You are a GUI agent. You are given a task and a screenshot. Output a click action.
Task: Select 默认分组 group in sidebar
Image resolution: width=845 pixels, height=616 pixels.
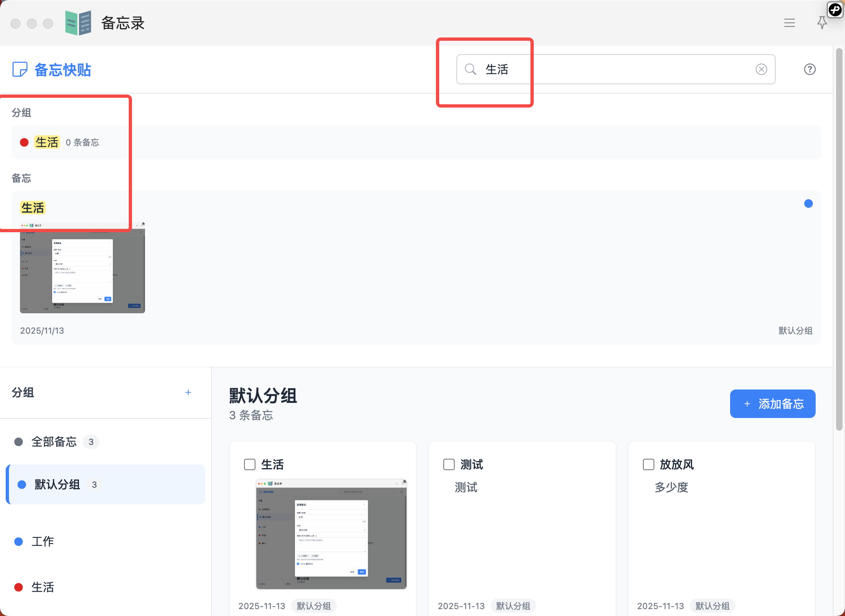pyautogui.click(x=57, y=484)
